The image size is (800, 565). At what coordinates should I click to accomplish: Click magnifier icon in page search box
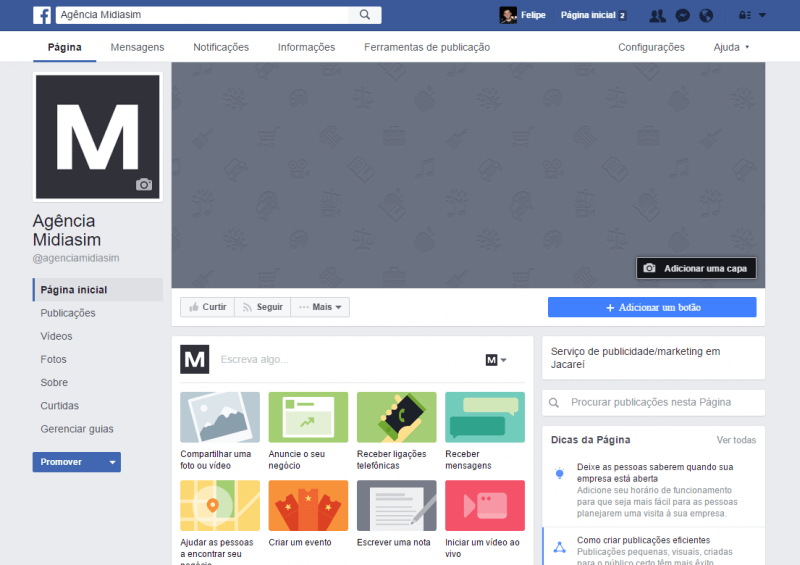click(554, 403)
